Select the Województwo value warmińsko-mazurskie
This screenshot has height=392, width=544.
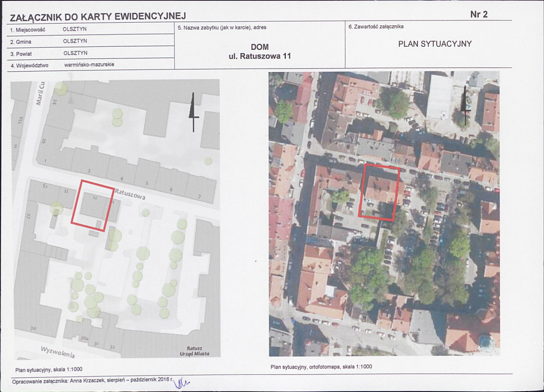(x=89, y=64)
